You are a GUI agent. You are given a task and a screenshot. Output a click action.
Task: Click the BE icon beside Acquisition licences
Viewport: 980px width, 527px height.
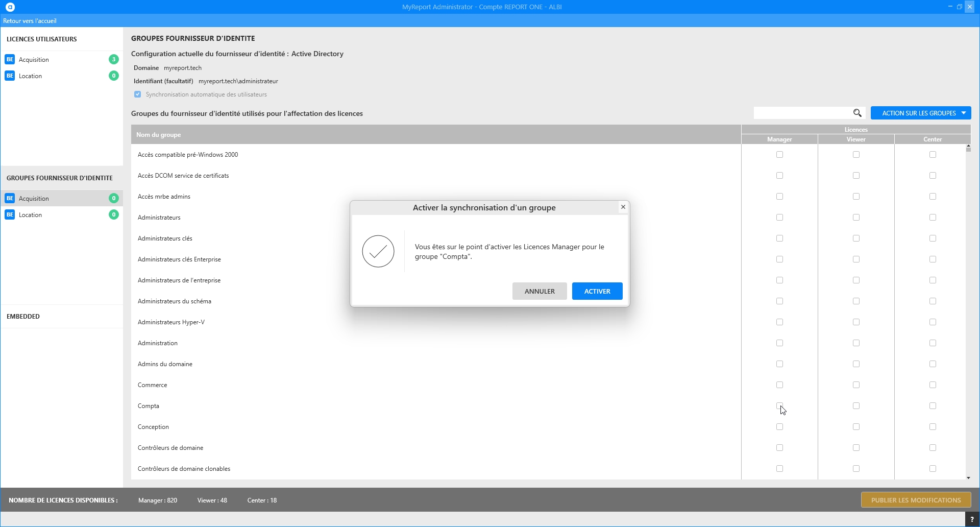click(10, 59)
